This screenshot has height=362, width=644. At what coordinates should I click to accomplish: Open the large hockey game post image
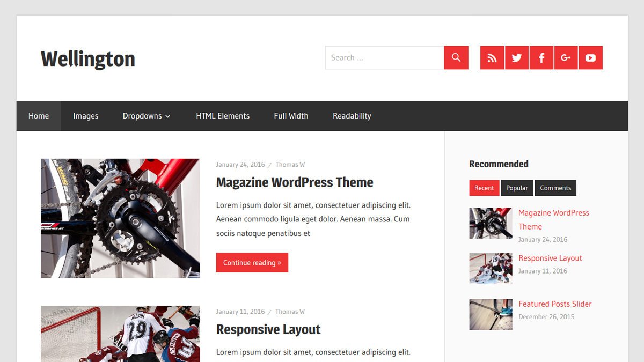[x=120, y=334]
